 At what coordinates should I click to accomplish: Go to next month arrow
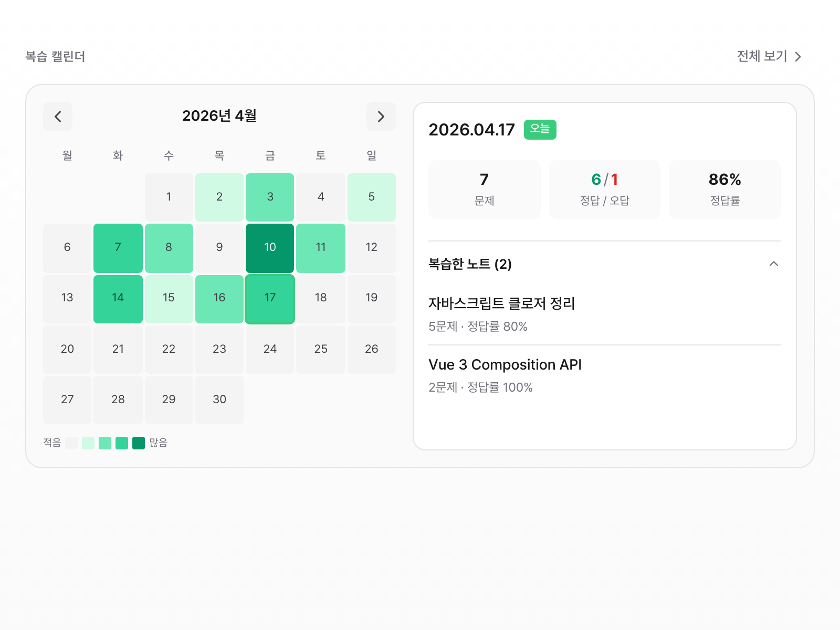coord(381,117)
